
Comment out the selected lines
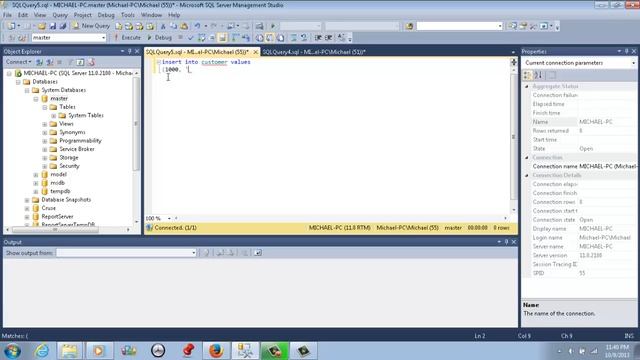tap(294, 38)
